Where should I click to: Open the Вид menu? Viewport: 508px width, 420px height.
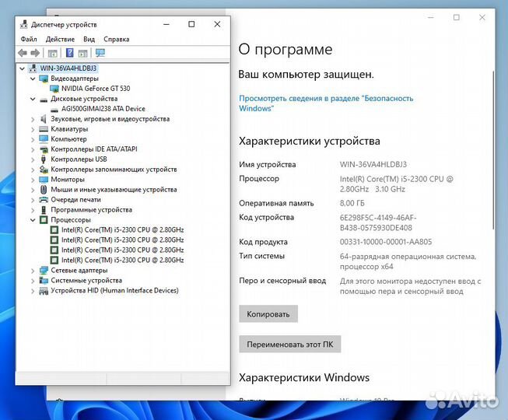89,39
